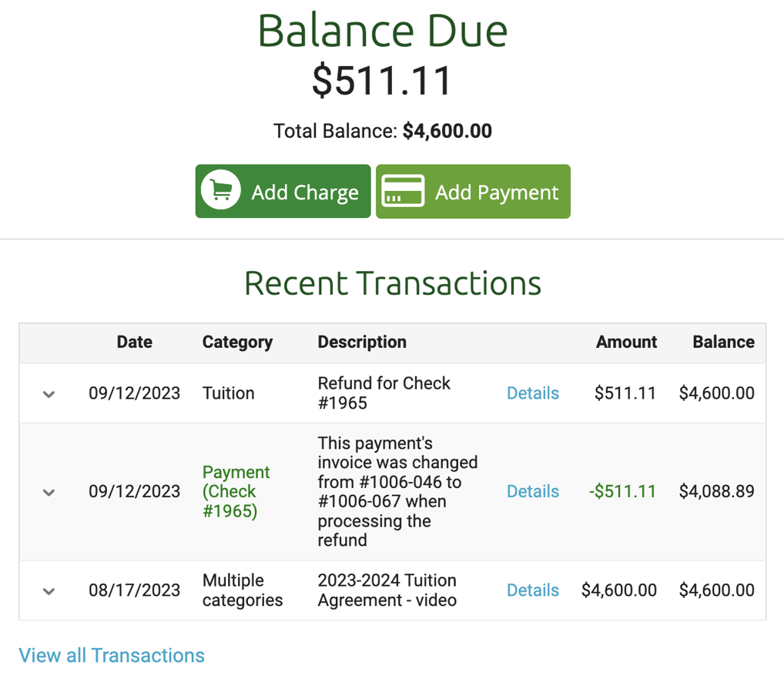This screenshot has height=682, width=784.
Task: Click the Payment (Check #1965) category link
Action: point(236,492)
